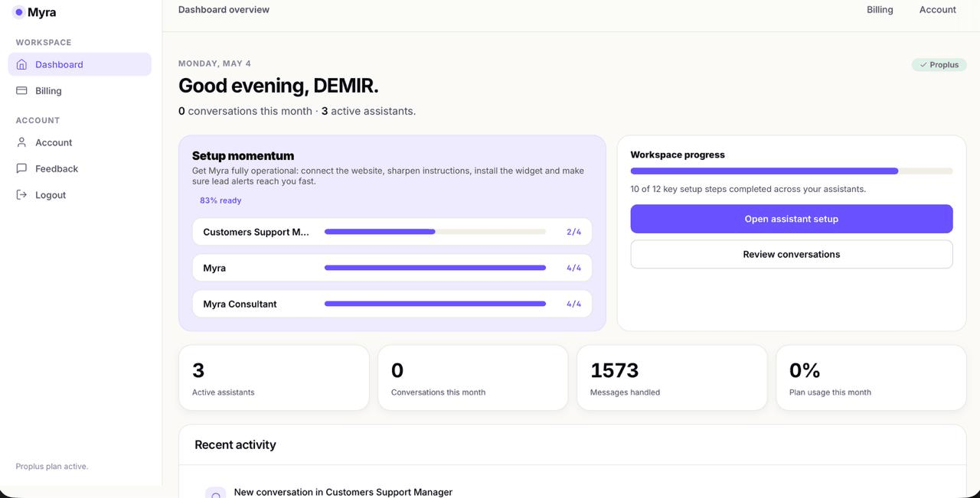This screenshot has width=980, height=498.
Task: Click New conversation in Customers Support Manager
Action: 343,492
